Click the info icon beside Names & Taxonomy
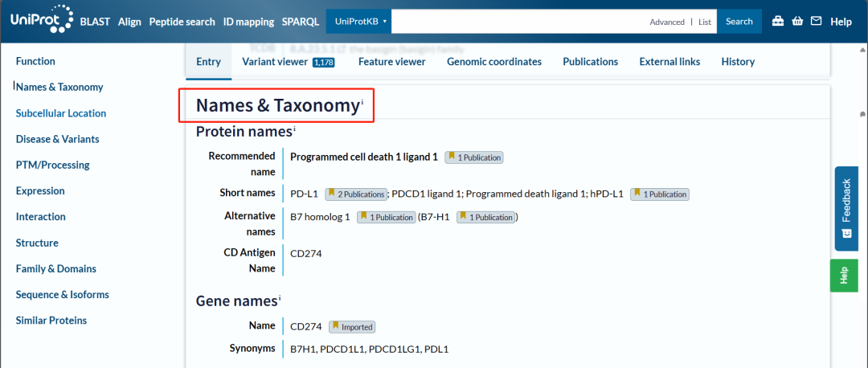This screenshot has height=368, width=868. [362, 101]
